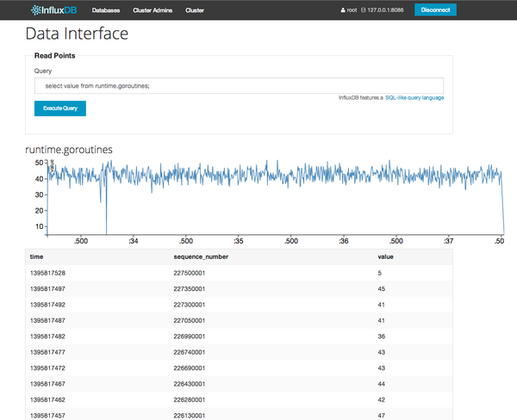Select sequence number 227500001
The image size is (517, 420).
(190, 273)
